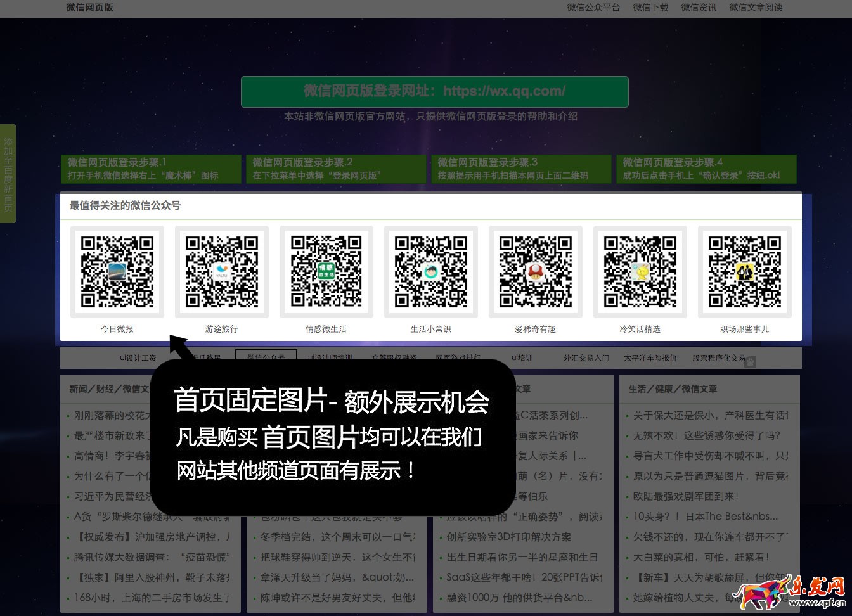852x616 pixels.
Task: Open 微信资讯 navigation item
Action: 699,8
